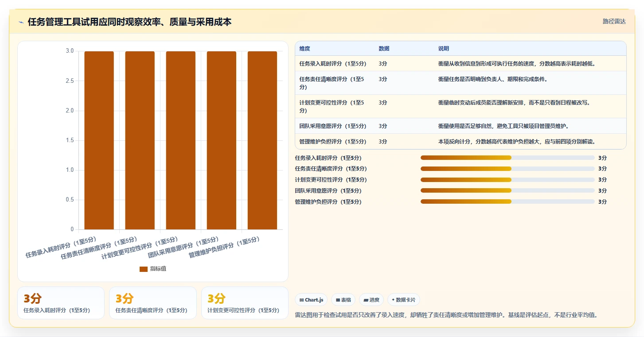Click the 任务录入耗时评分 chart bar
This screenshot has width=644, height=337.
[x=99, y=140]
